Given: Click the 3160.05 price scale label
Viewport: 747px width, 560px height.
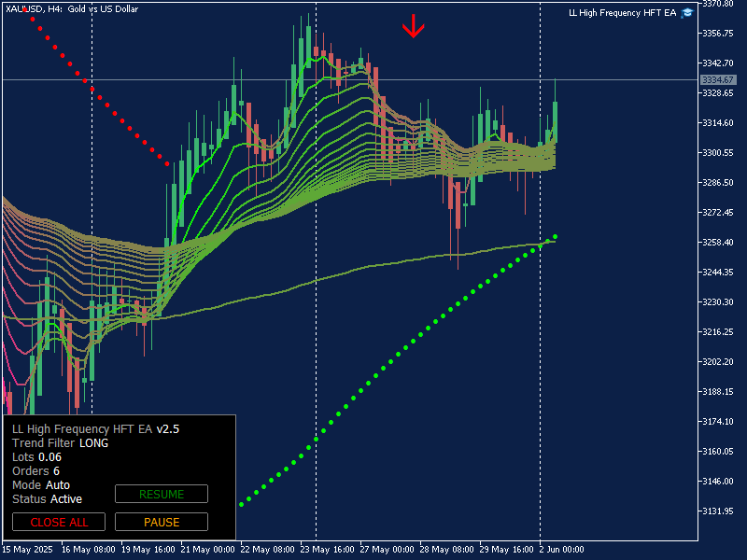Looking at the screenshot, I should pos(718,451).
